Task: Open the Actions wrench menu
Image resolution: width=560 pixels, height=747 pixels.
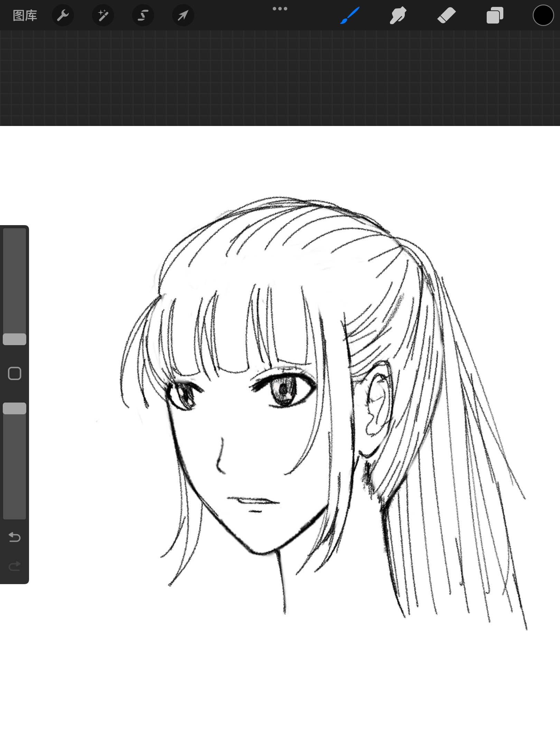Action: [63, 16]
